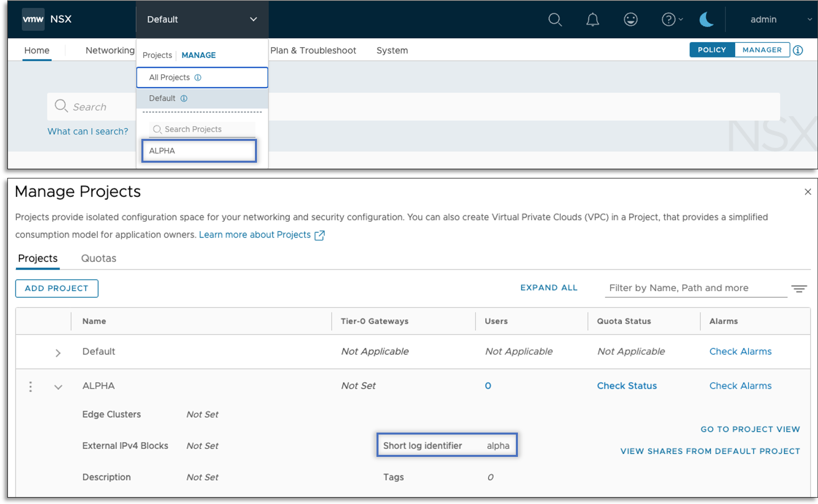Switch to MANAGER mode
The height and width of the screenshot is (504, 818).
tap(762, 50)
